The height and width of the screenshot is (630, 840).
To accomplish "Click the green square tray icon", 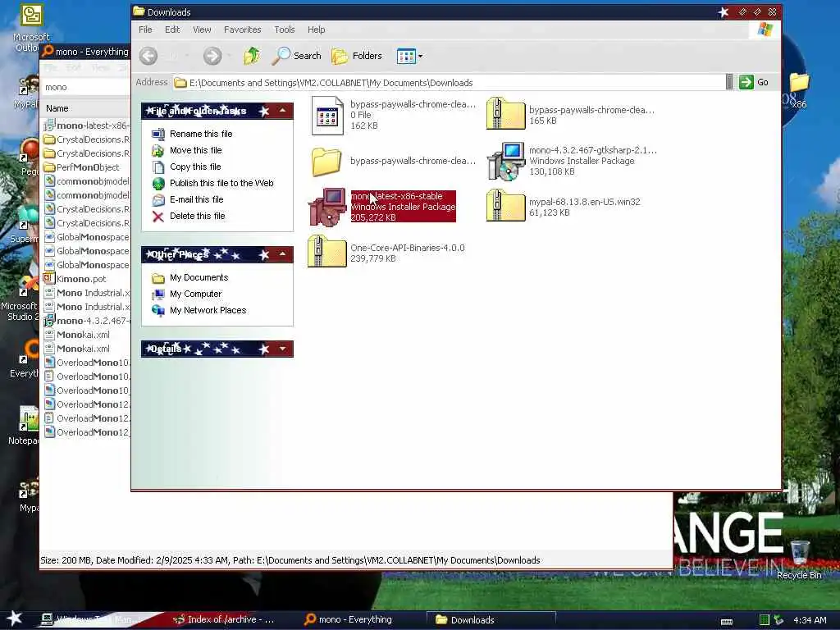I will pyautogui.click(x=765, y=620).
